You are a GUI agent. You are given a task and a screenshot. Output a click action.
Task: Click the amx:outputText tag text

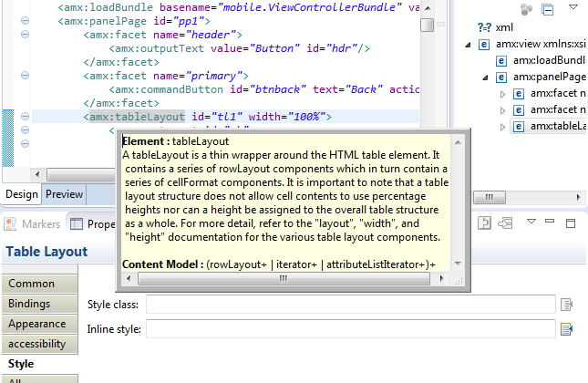[x=160, y=48]
